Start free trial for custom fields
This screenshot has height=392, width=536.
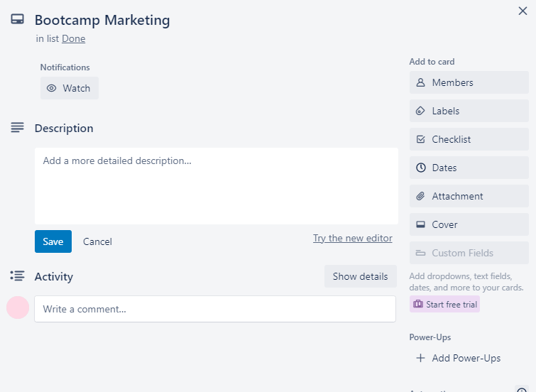(444, 304)
